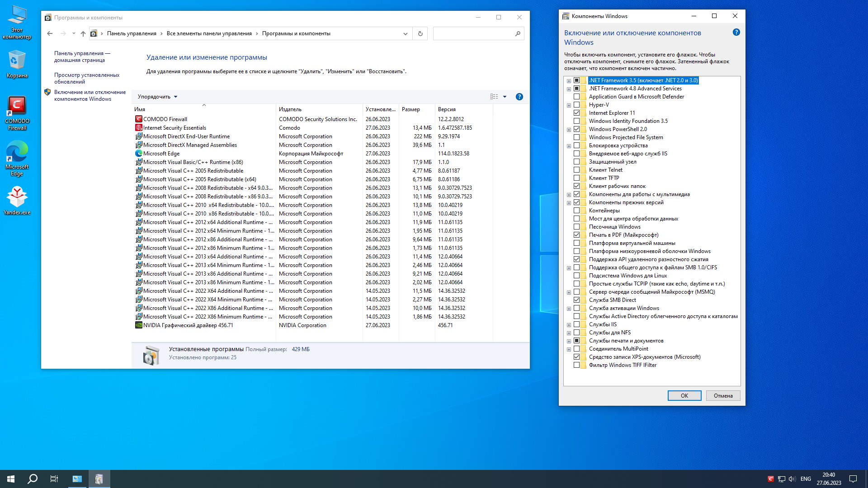Uncheck the Internet Explorer 11 component
This screenshot has height=488, width=868.
tap(576, 113)
